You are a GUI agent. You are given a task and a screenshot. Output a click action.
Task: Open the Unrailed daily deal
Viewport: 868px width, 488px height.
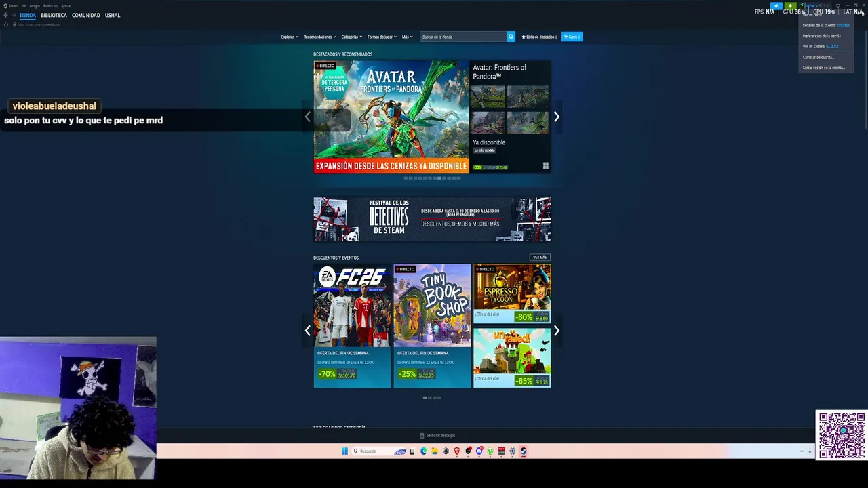pyautogui.click(x=512, y=358)
